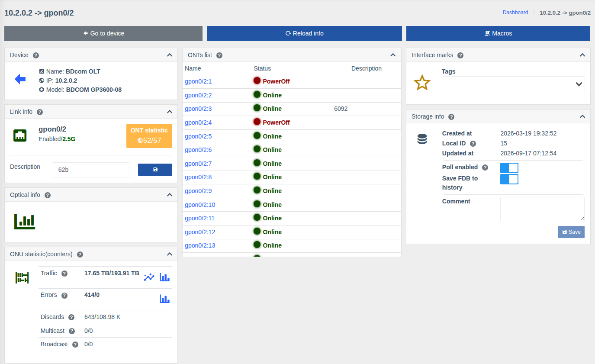595x364 pixels.
Task: Click the help icon beside Device title
Action: click(36, 55)
